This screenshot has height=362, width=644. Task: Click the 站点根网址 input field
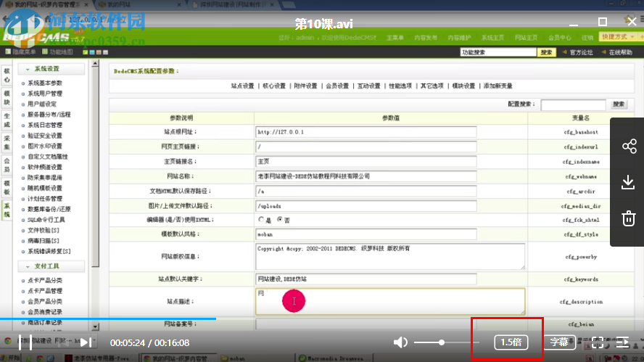(x=366, y=132)
